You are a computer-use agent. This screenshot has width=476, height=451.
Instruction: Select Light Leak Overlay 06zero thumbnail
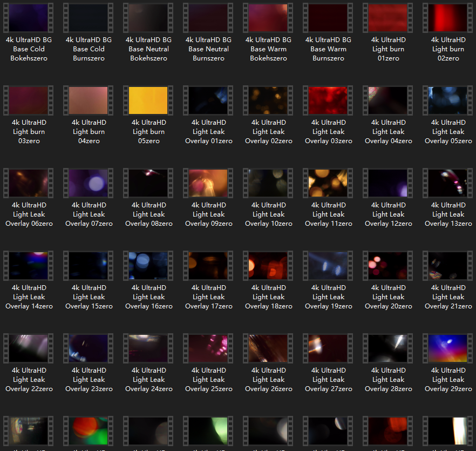tap(28, 183)
